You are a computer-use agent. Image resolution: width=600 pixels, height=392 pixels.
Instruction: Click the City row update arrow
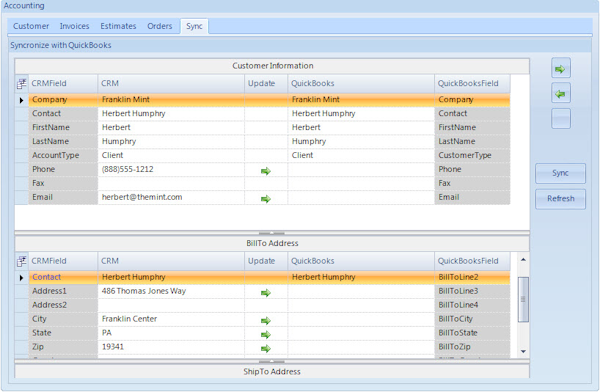(x=266, y=320)
